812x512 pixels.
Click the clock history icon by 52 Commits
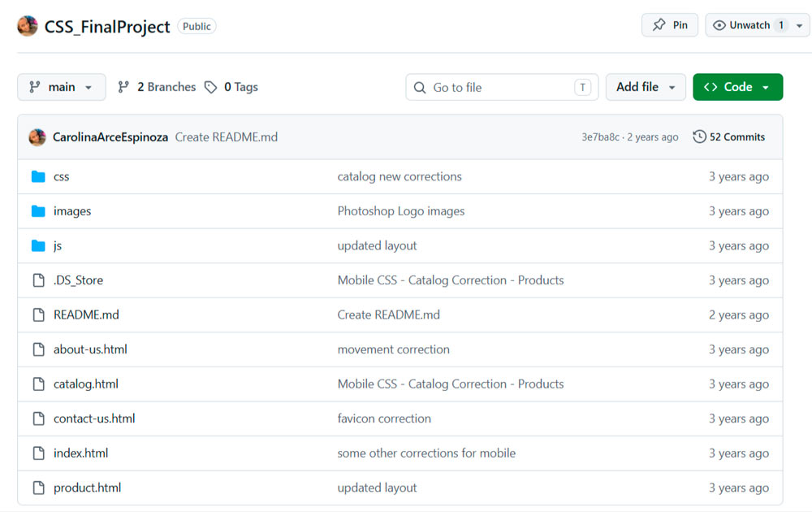pyautogui.click(x=699, y=137)
